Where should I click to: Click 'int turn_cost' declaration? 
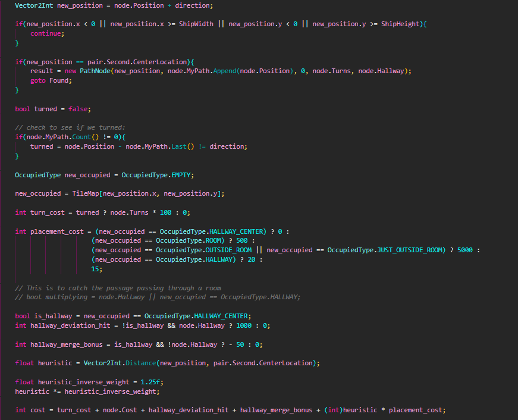(x=40, y=212)
